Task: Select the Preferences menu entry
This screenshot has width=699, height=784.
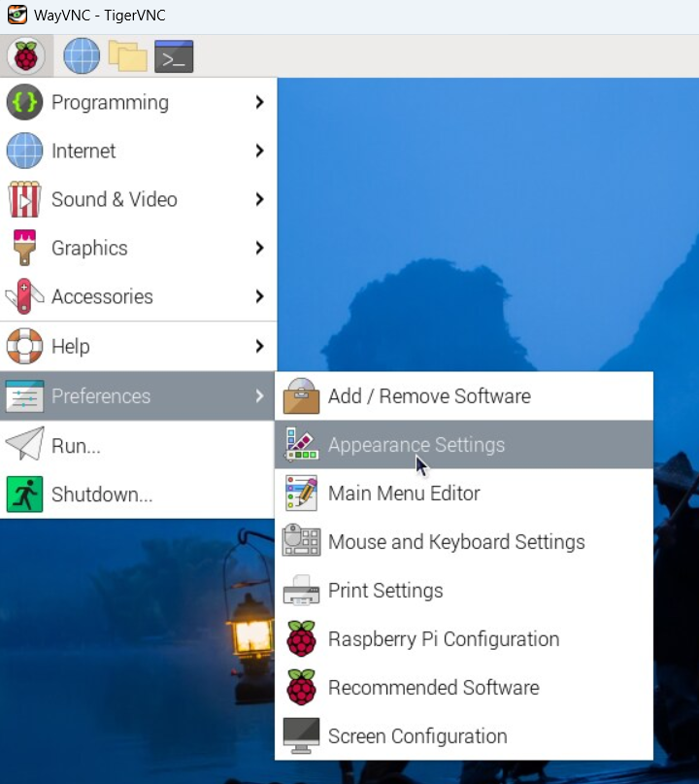Action: 139,395
